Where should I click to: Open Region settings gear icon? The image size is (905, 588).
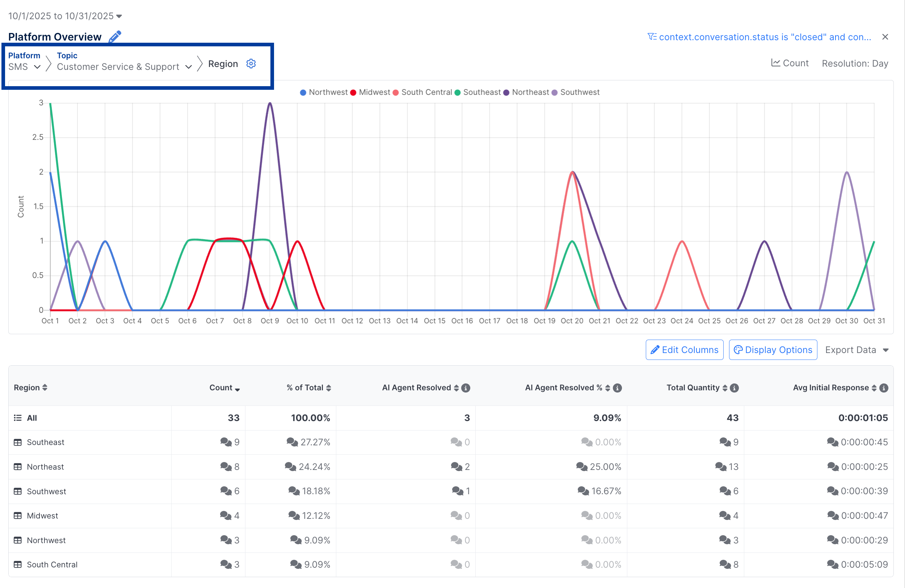click(251, 63)
